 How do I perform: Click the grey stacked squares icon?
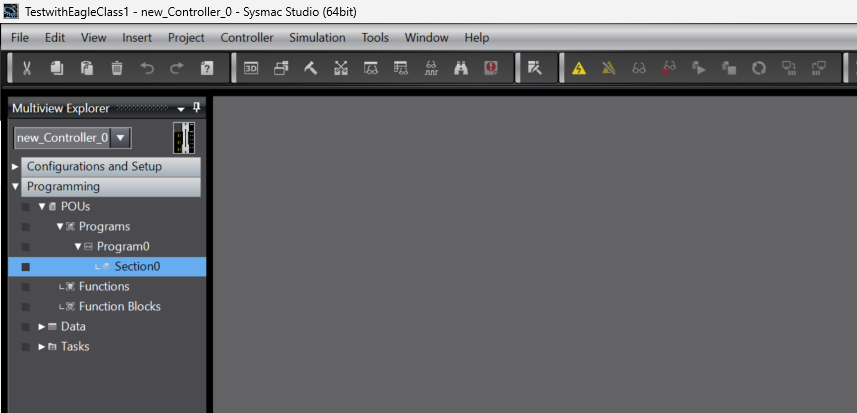coord(729,68)
